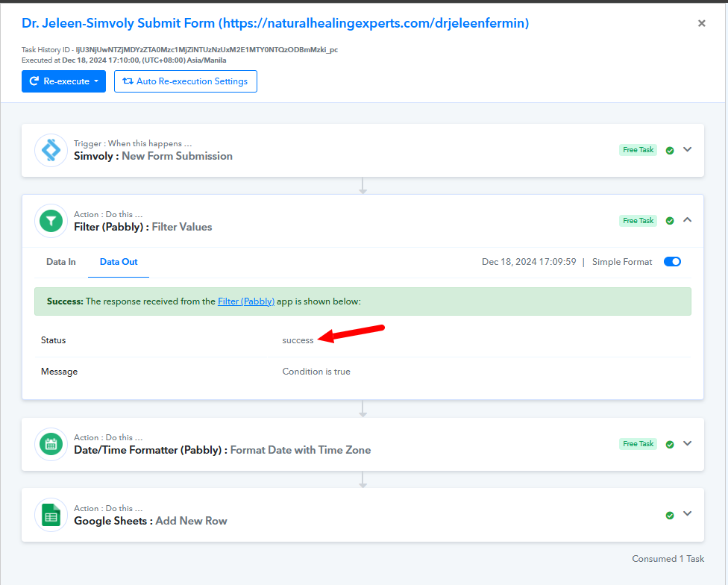Image resolution: width=728 pixels, height=585 pixels.
Task: Click 'Filter (Pabbly) : Filter Values' title
Action: coord(143,227)
